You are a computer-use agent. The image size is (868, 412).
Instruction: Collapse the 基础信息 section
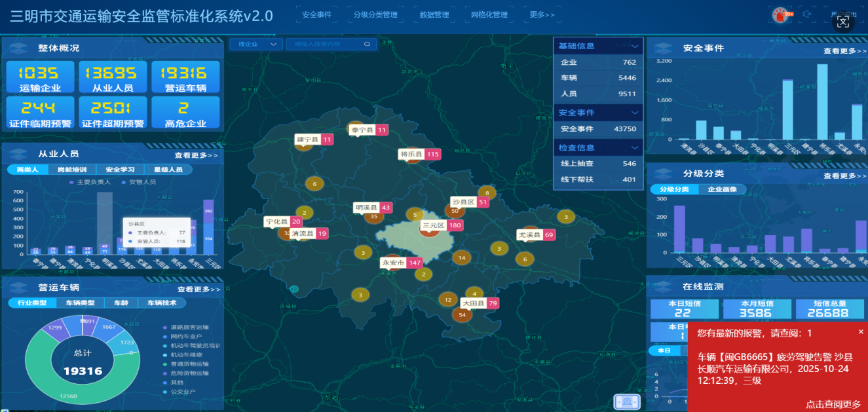coord(635,47)
